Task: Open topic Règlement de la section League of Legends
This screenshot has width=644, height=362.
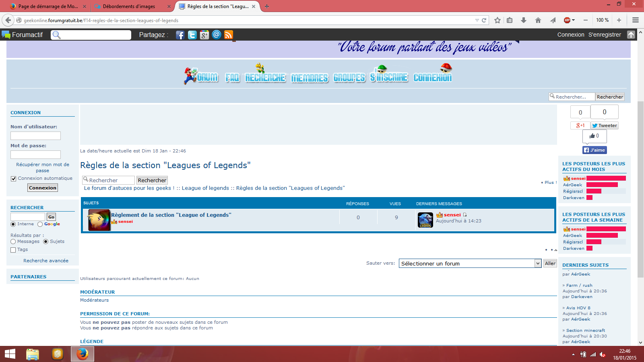Action: click(x=171, y=215)
